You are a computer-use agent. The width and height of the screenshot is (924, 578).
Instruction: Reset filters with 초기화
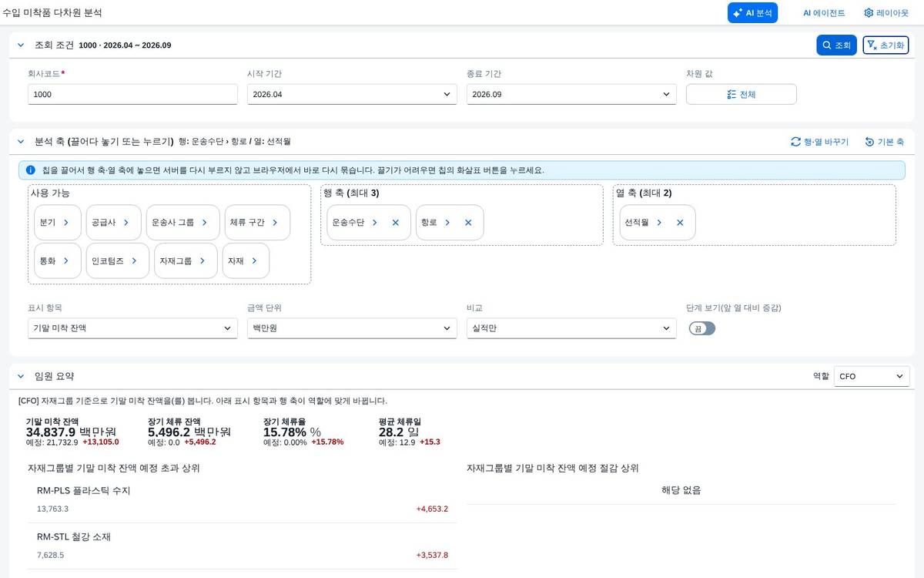point(885,45)
